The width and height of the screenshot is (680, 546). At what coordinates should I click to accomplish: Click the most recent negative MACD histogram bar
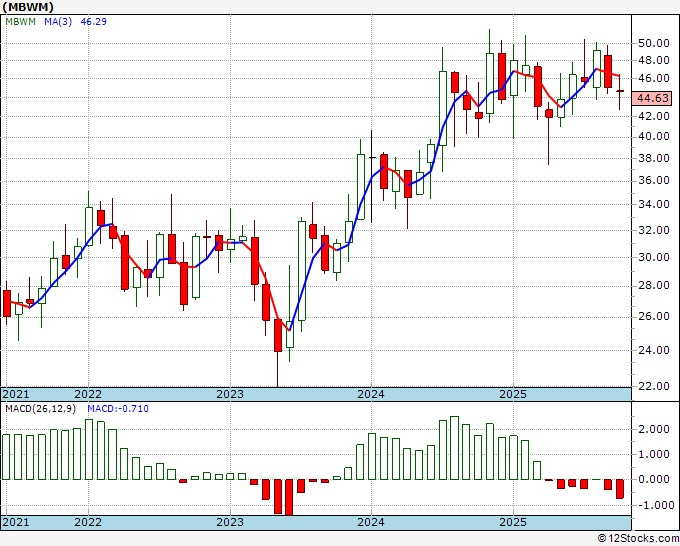click(620, 489)
